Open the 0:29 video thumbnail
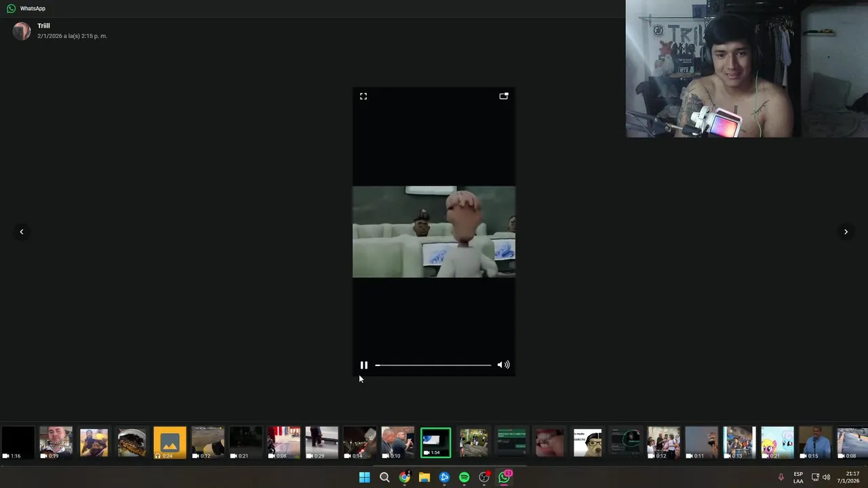 [321, 443]
